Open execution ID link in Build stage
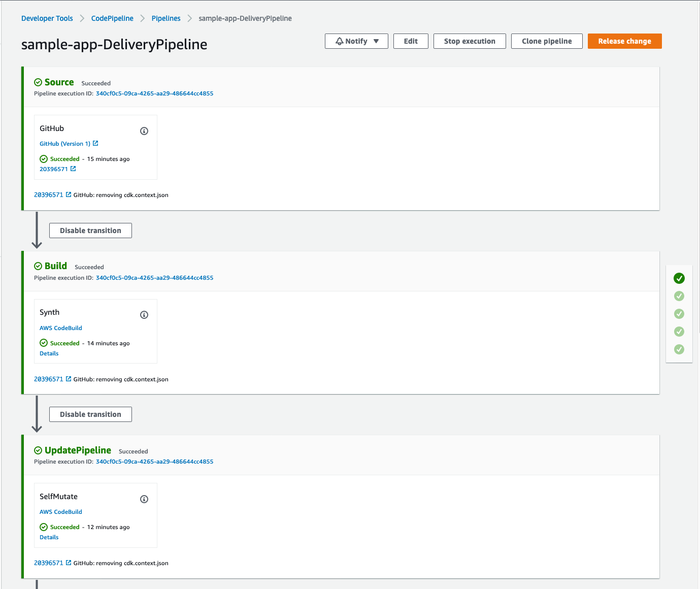 (x=154, y=278)
